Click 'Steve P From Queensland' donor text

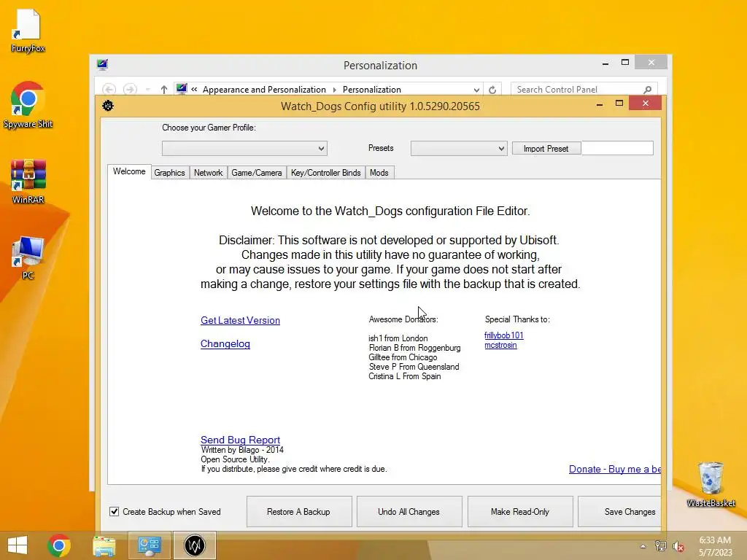point(414,367)
